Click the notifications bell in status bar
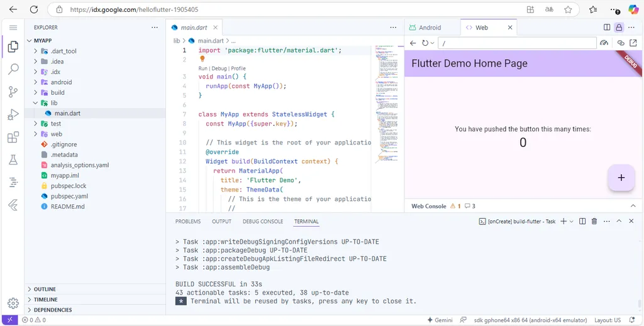The width and height of the screenshot is (644, 326). pyautogui.click(x=631, y=320)
